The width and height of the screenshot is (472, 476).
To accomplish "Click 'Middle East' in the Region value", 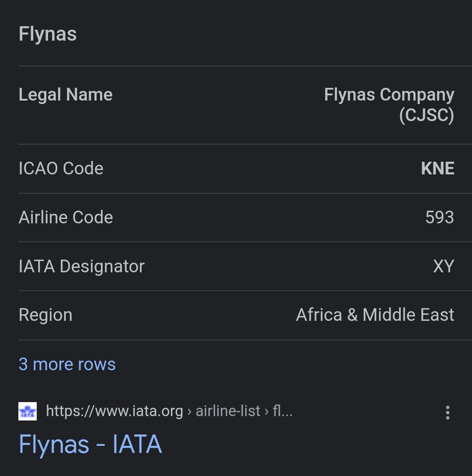I will click(x=408, y=315).
